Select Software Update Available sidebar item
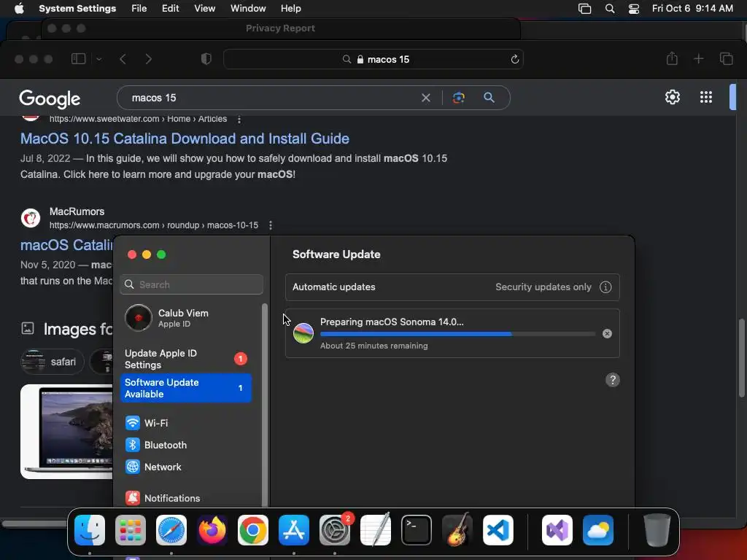The width and height of the screenshot is (747, 560). click(x=186, y=388)
